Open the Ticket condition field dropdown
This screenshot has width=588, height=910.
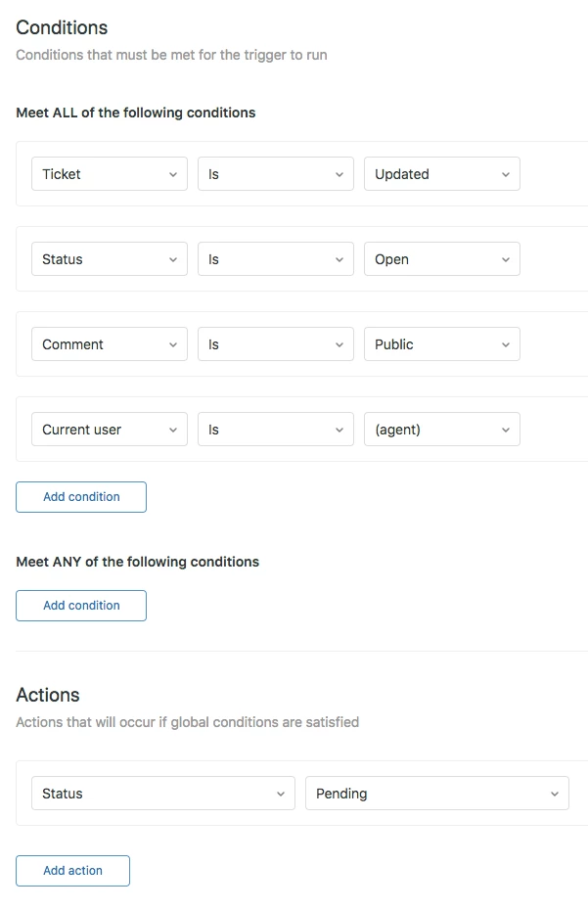tap(109, 174)
